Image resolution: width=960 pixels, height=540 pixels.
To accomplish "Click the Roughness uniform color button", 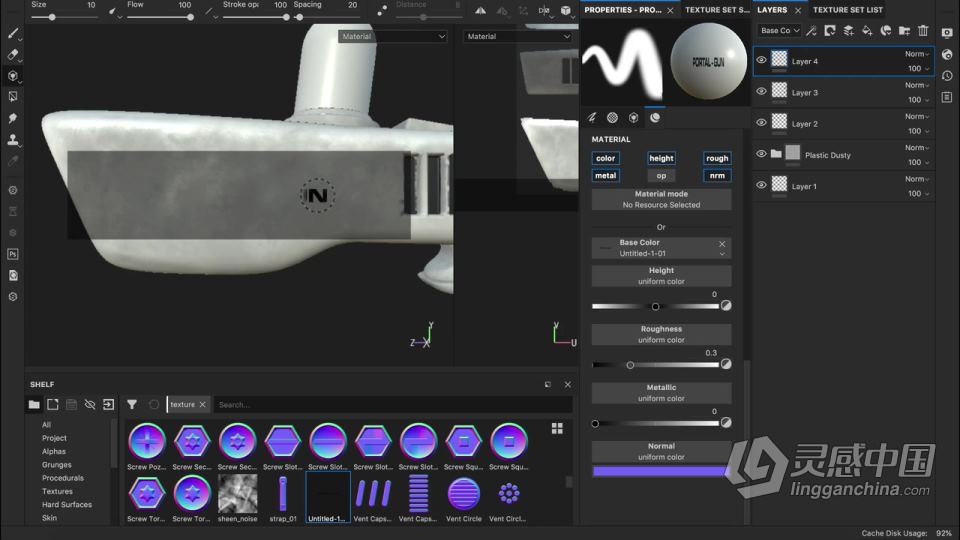I will pos(661,334).
